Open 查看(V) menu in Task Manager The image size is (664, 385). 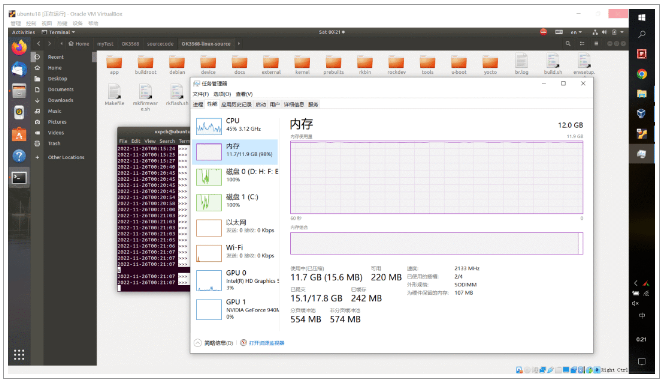coord(244,94)
